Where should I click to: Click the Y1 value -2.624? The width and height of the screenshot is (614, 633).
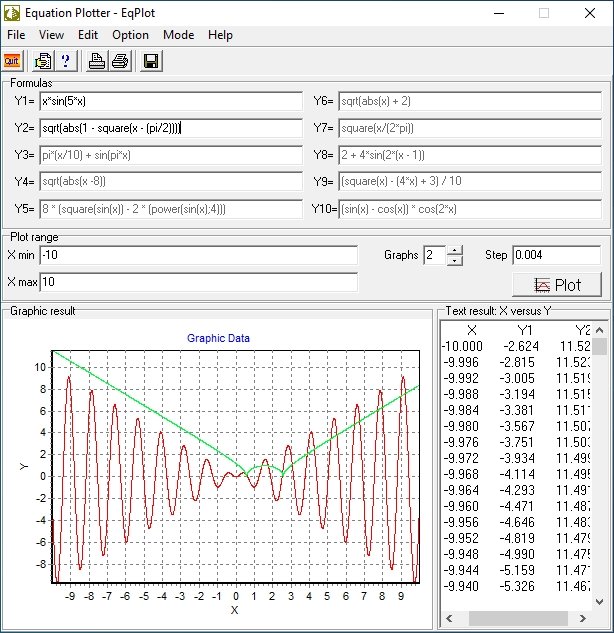pos(521,346)
